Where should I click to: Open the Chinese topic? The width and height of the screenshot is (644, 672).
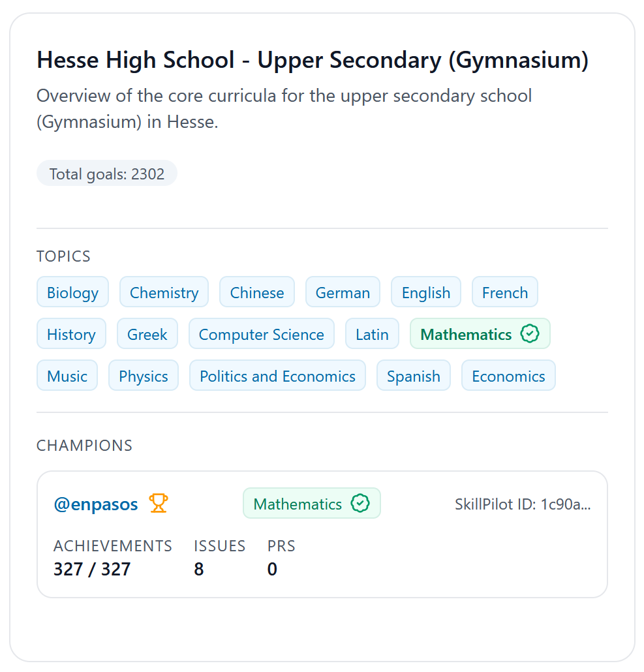coord(257,292)
